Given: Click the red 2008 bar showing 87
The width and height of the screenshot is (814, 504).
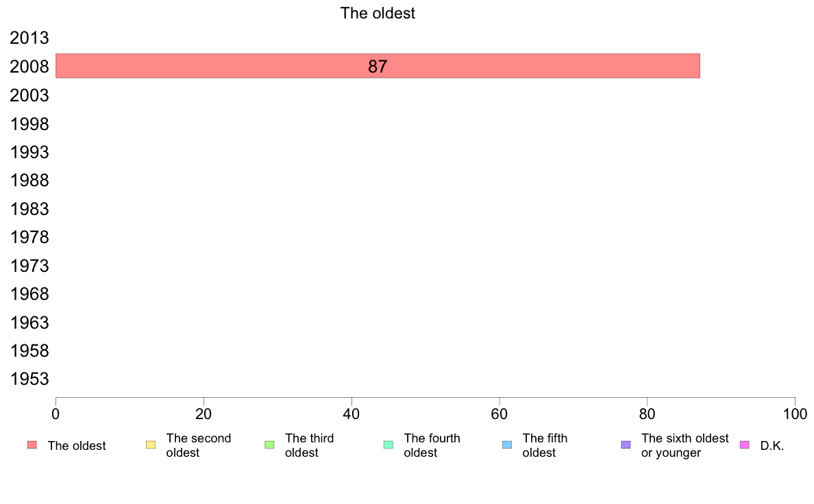Looking at the screenshot, I should click(378, 66).
